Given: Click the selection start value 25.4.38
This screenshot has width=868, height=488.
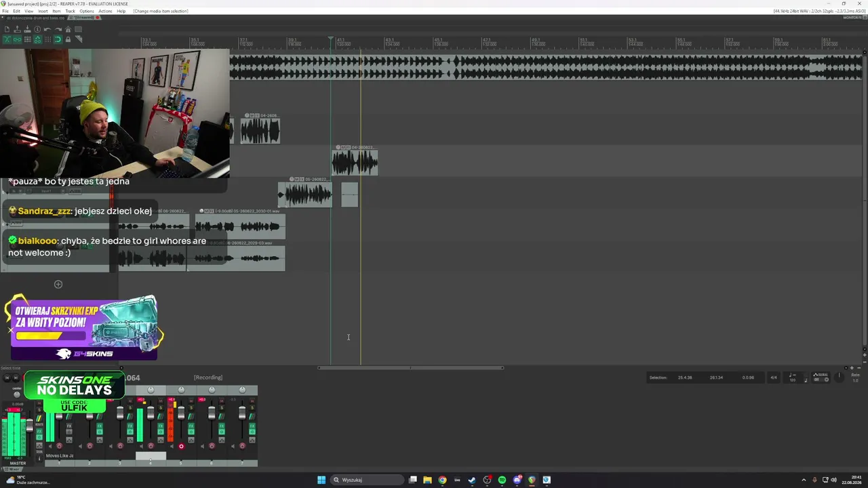Looking at the screenshot, I should [x=685, y=378].
